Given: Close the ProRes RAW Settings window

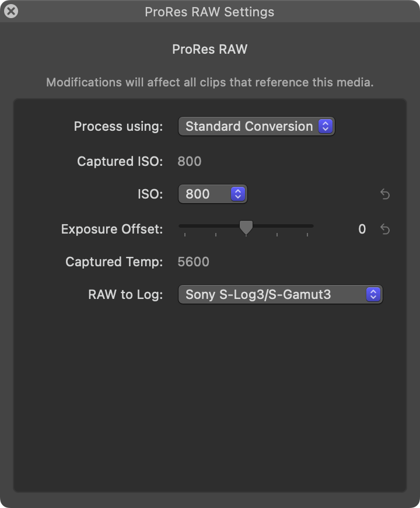Looking at the screenshot, I should [x=10, y=11].
